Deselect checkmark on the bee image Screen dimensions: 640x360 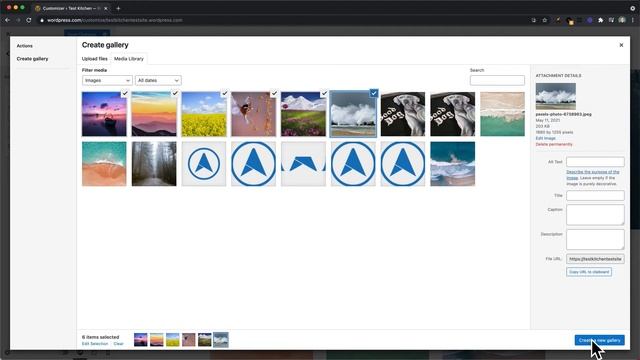click(274, 93)
